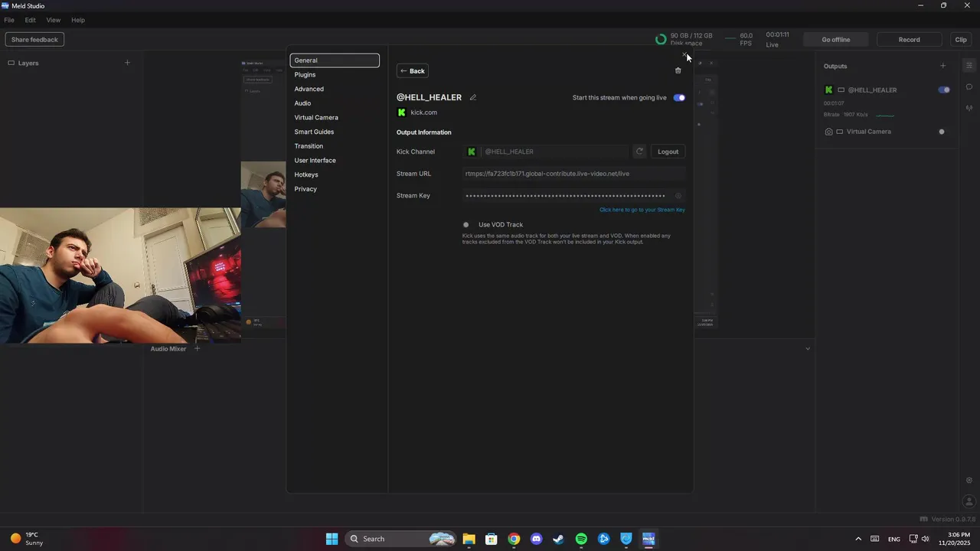The height and width of the screenshot is (551, 980).
Task: Log out of the Kick channel
Action: click(668, 152)
